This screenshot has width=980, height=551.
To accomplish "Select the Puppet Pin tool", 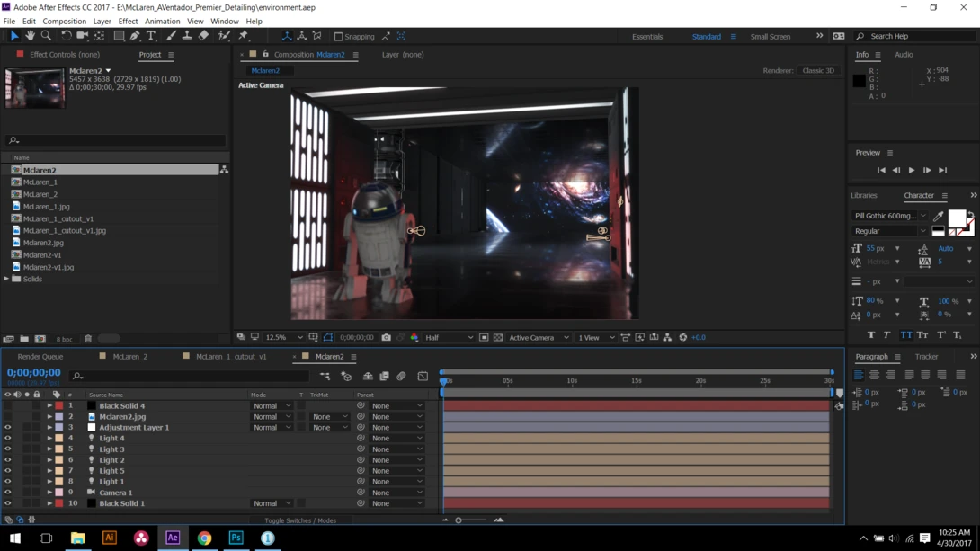I will click(244, 36).
